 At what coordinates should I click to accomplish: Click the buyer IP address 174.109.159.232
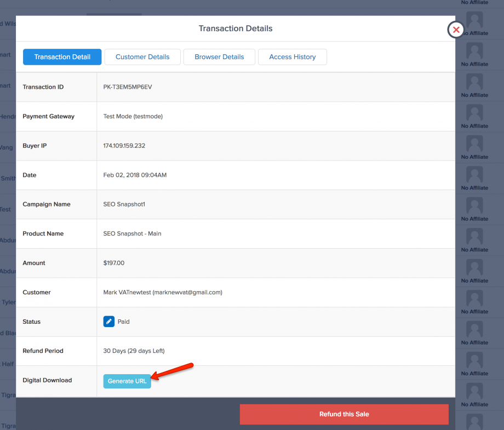coord(124,146)
